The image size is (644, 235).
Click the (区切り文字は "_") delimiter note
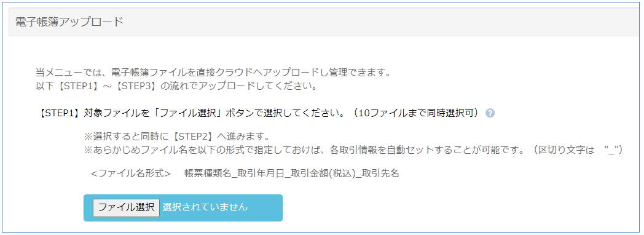point(575,150)
